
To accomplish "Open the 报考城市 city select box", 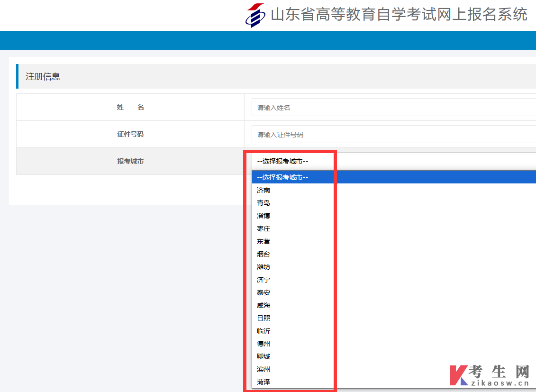I will click(x=394, y=161).
